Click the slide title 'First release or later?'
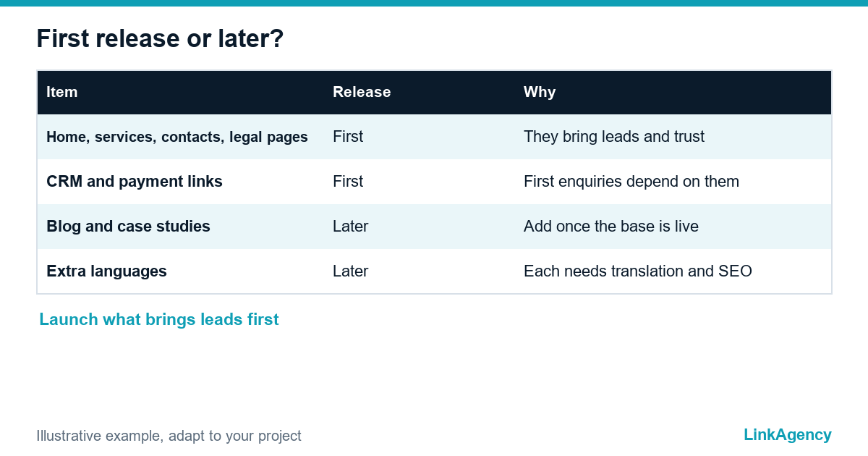 point(160,39)
